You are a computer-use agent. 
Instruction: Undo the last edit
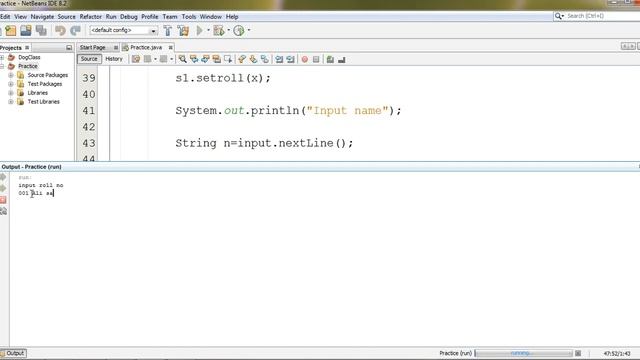[x=60, y=31]
